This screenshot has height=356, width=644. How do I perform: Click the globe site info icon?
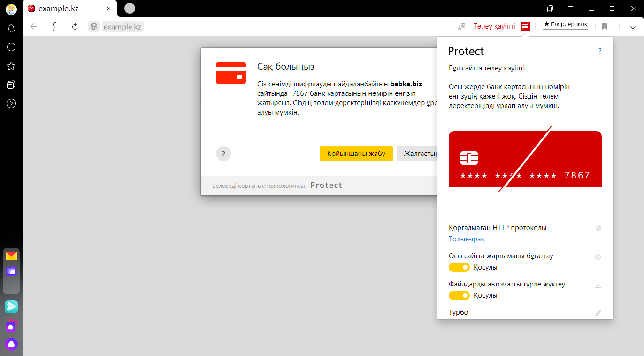94,27
